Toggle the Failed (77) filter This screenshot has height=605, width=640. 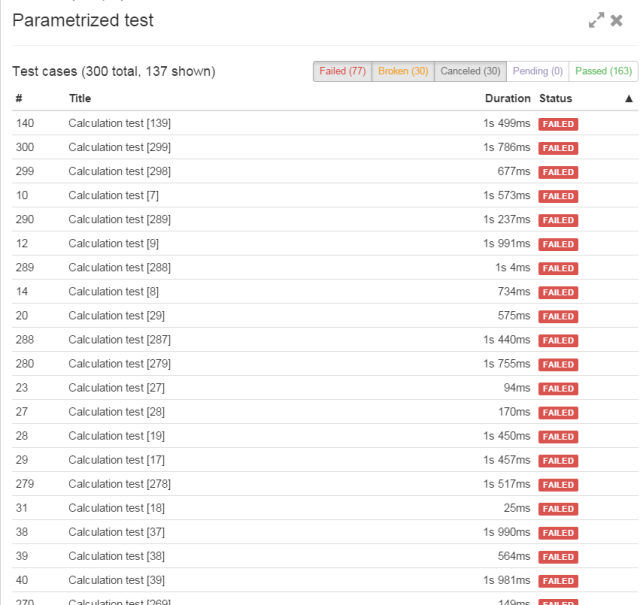342,71
